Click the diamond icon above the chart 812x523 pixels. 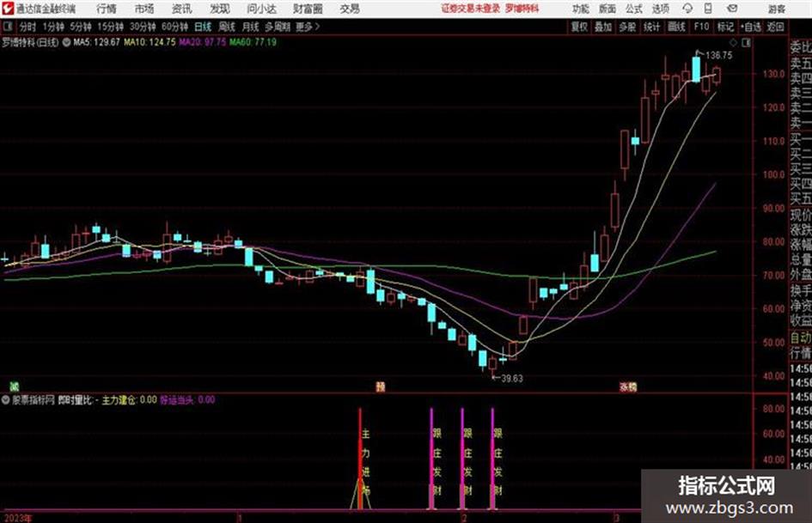click(733, 43)
